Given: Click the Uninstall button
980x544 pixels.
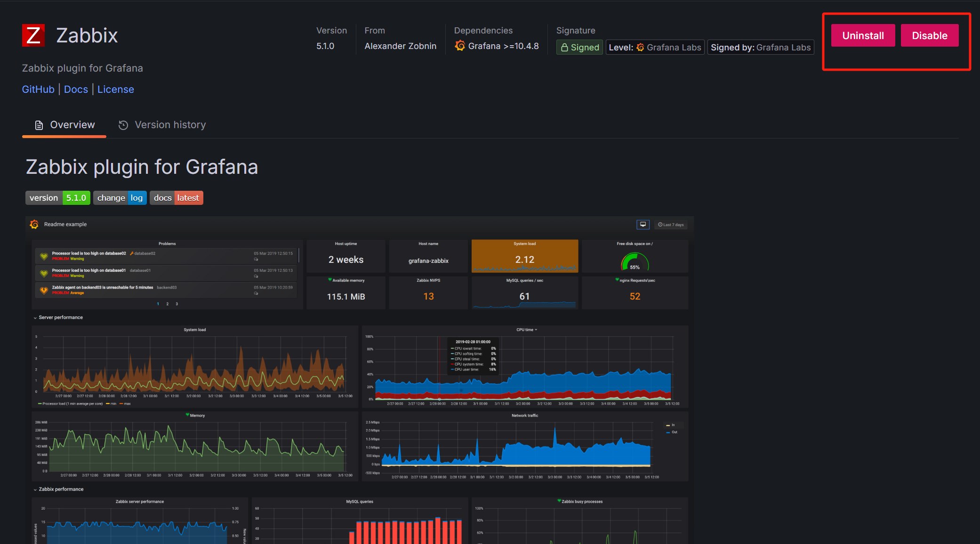Looking at the screenshot, I should click(x=863, y=35).
